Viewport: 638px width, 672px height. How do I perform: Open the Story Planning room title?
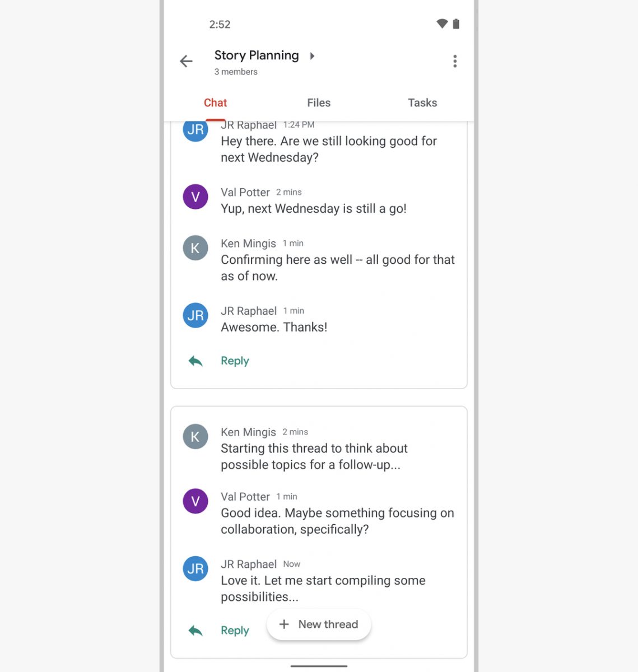[x=257, y=55]
